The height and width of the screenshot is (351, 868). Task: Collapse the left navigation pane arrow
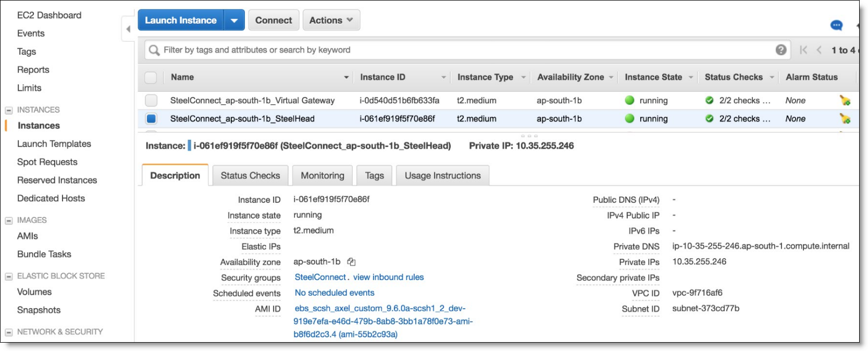128,29
